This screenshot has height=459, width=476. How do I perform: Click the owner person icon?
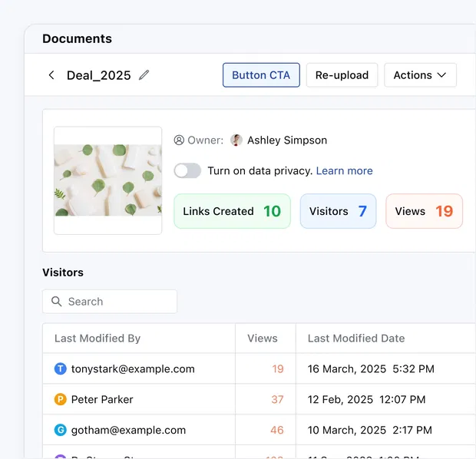(x=179, y=140)
